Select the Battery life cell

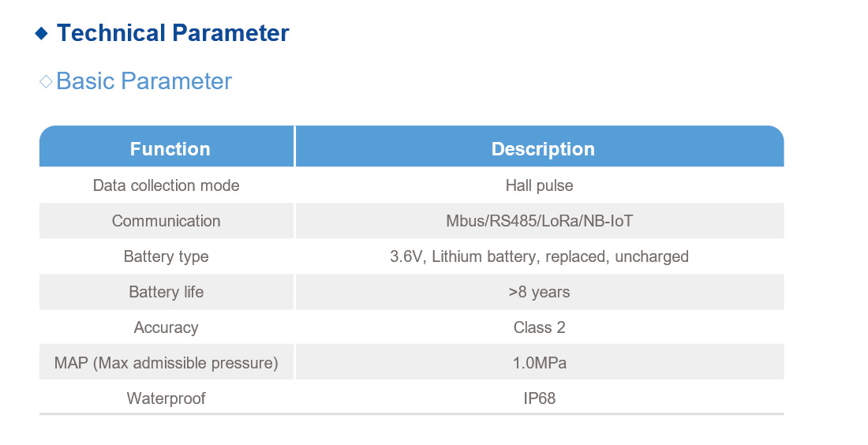166,292
